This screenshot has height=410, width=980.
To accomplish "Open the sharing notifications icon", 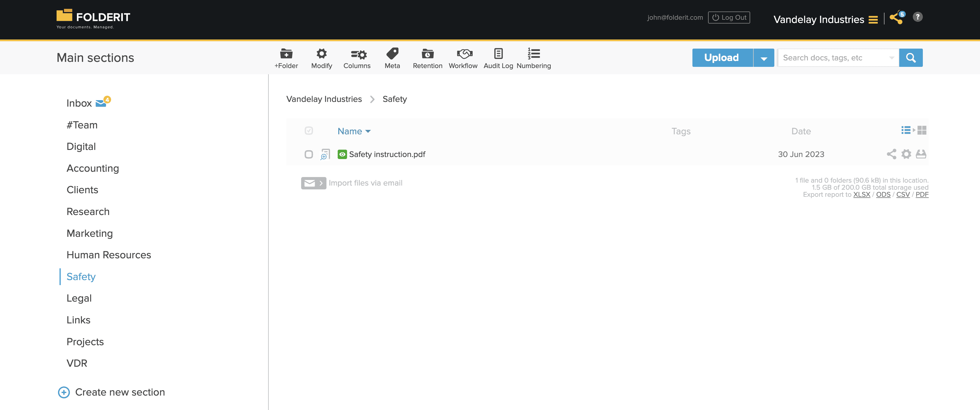I will point(897,17).
